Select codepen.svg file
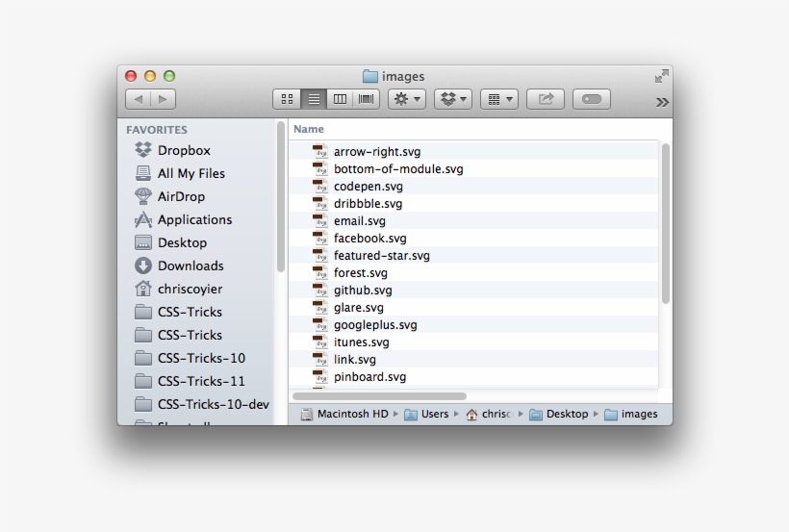 click(473, 187)
